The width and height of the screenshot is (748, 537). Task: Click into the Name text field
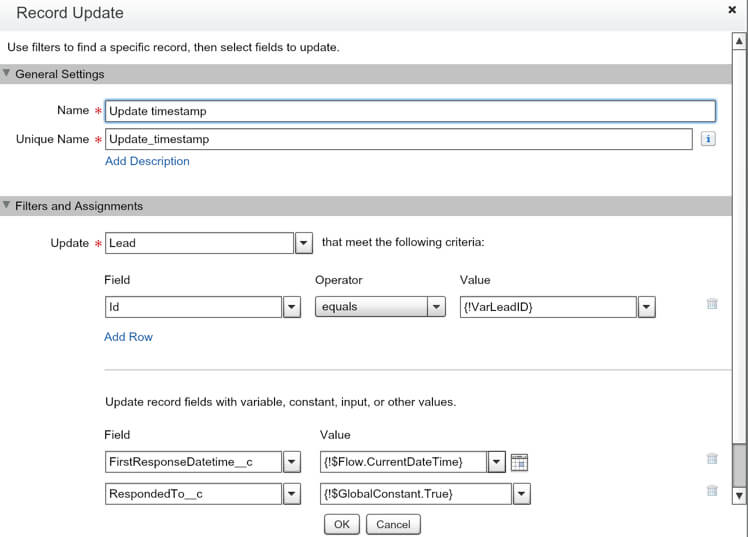coord(410,111)
